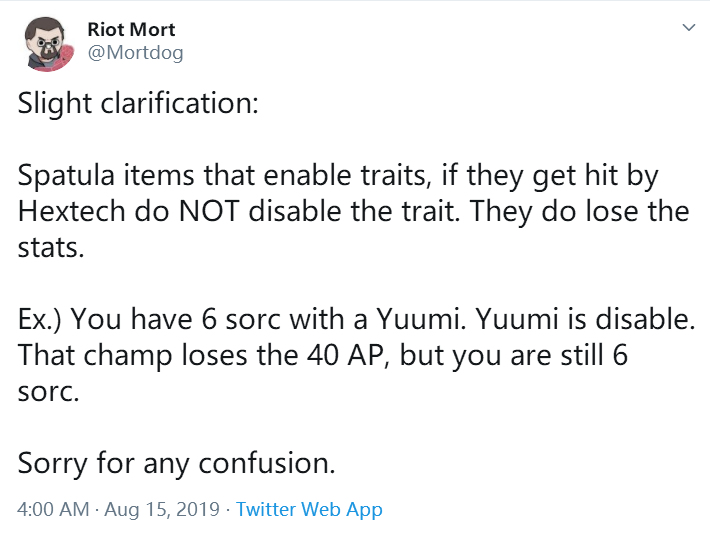Click the word "stats." in the tweet

[48, 247]
